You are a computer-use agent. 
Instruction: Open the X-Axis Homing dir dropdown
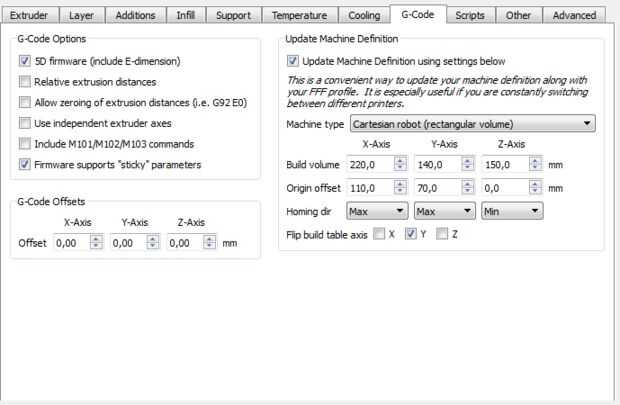377,211
